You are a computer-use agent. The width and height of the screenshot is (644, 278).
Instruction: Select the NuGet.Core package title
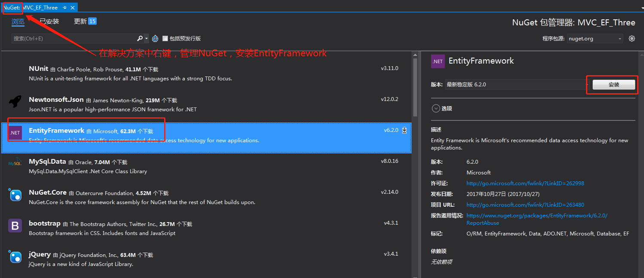click(x=48, y=192)
